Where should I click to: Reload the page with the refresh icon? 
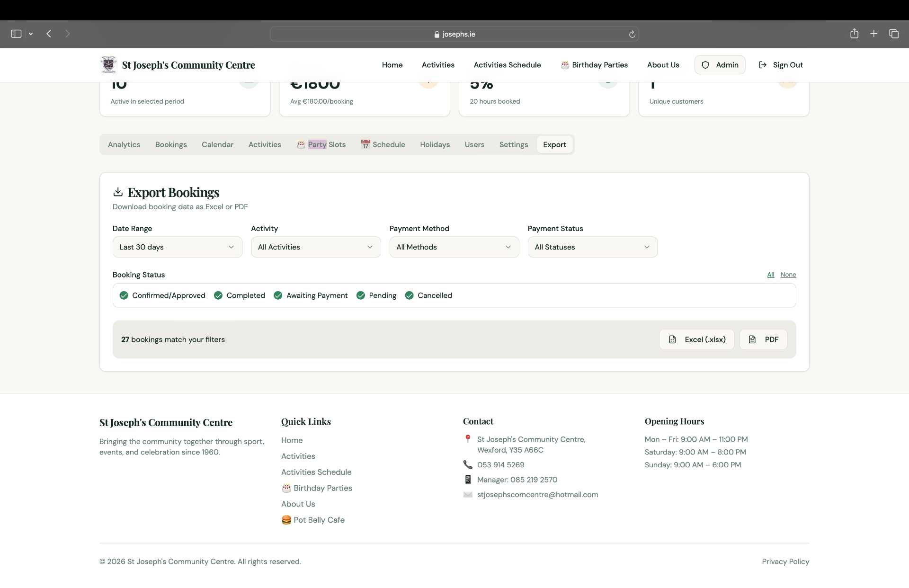click(x=632, y=34)
